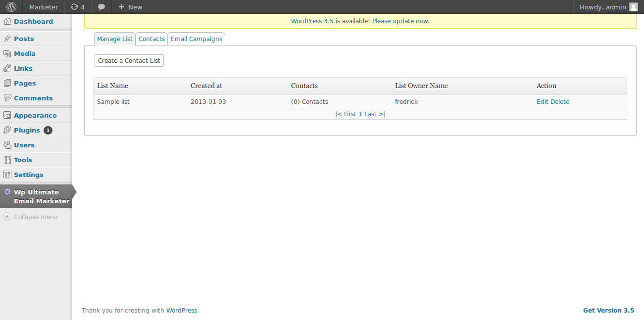Click Get Version 3.5 link

click(608, 311)
